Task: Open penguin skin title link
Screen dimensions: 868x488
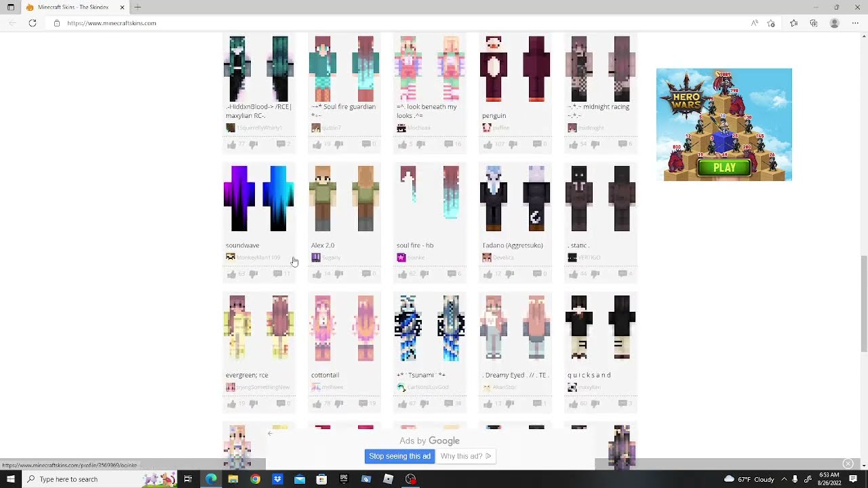Action: pos(494,116)
